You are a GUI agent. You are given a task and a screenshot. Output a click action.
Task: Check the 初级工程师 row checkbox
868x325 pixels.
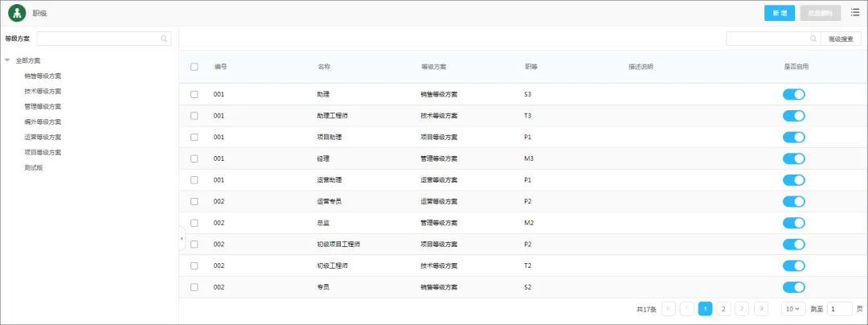[194, 265]
